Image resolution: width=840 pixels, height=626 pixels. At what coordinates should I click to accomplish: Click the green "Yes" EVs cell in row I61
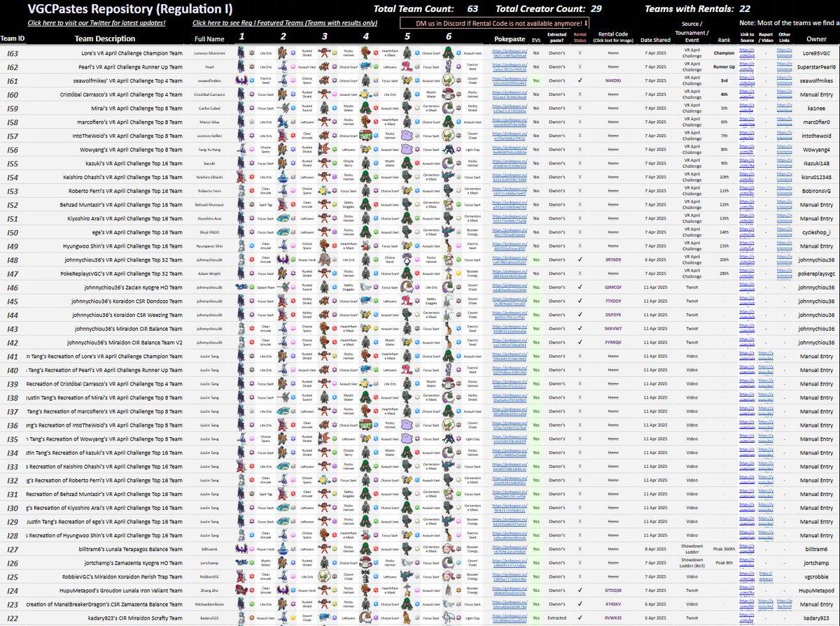536,81
